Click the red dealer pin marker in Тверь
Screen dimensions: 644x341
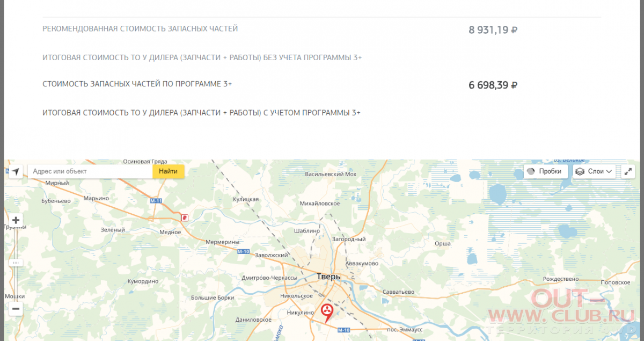tap(326, 313)
